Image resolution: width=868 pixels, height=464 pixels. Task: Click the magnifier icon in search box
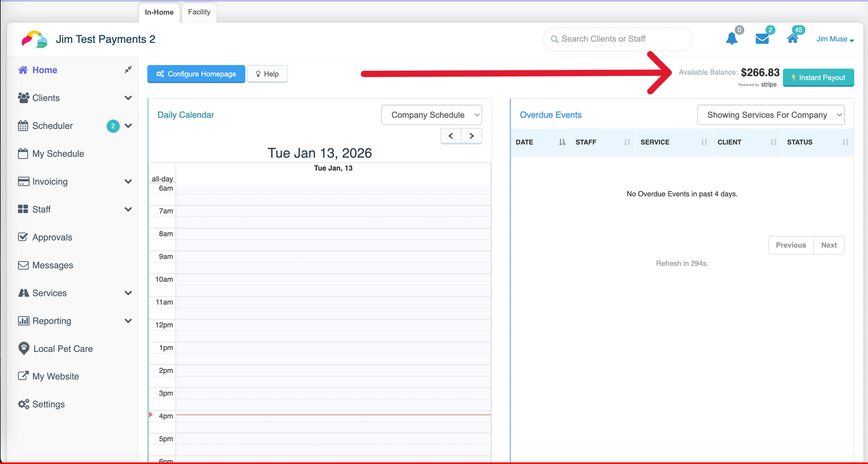554,39
